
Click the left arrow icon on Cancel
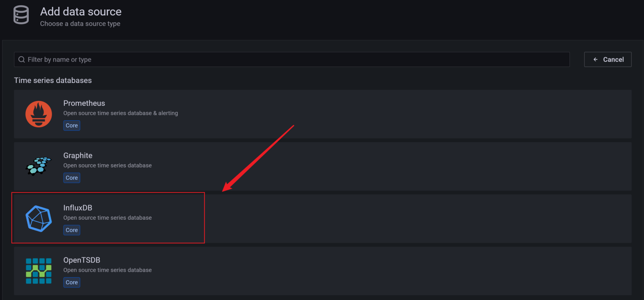tap(595, 59)
